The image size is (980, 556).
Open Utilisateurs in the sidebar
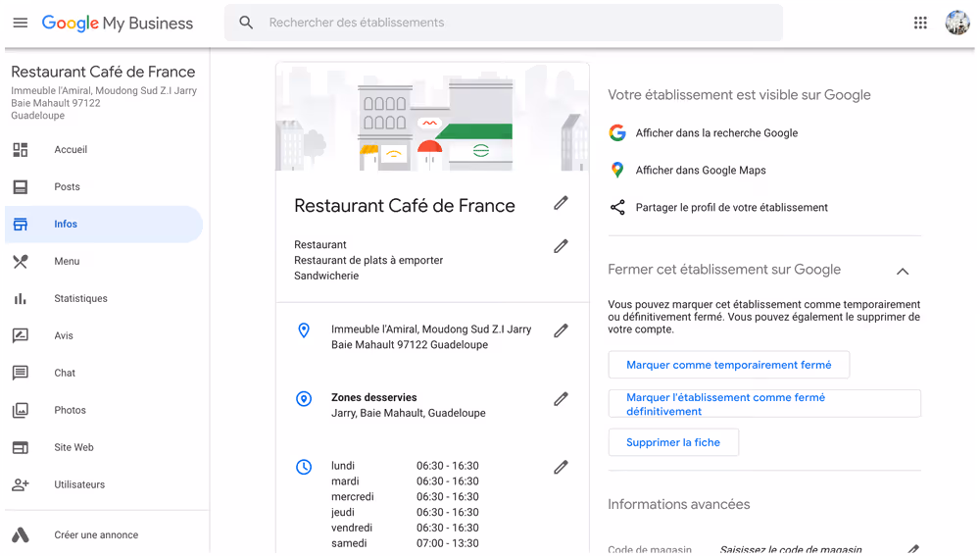click(x=104, y=484)
